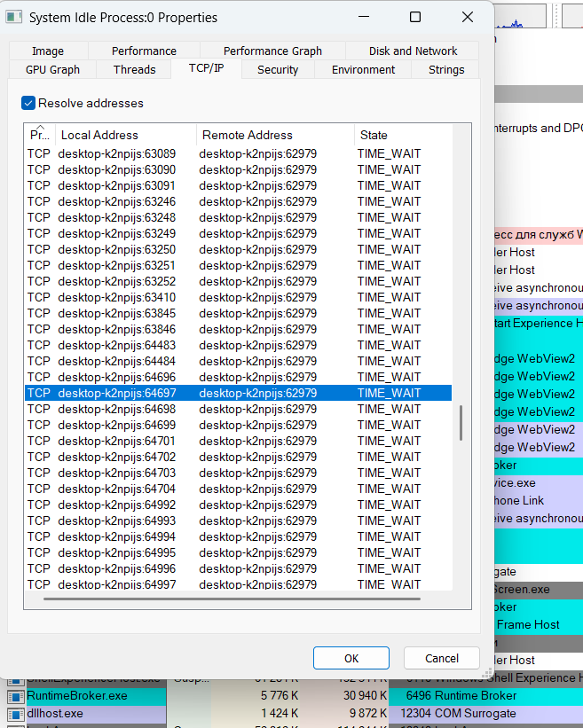583x728 pixels.
Task: Click dllhost.exe process icon in background window
Action: (15, 714)
